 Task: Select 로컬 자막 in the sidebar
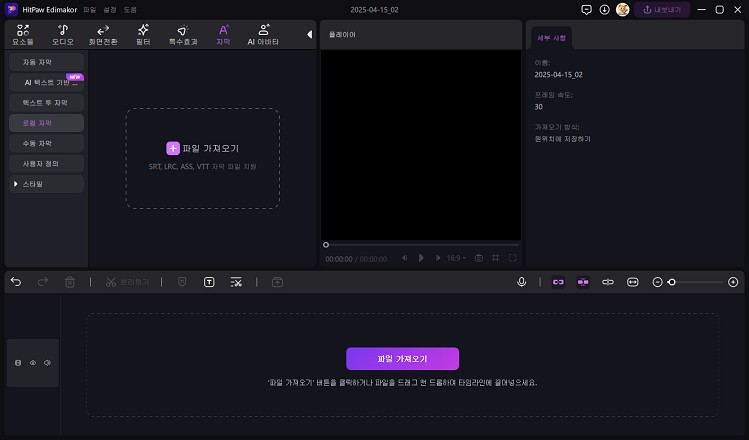(46, 123)
